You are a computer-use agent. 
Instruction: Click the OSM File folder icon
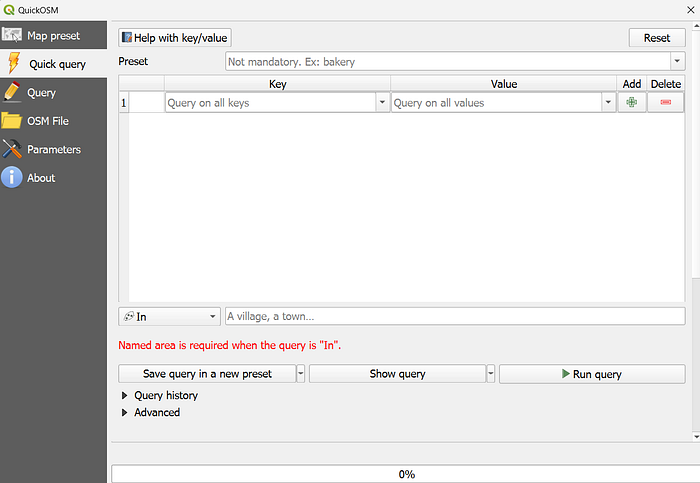11,121
